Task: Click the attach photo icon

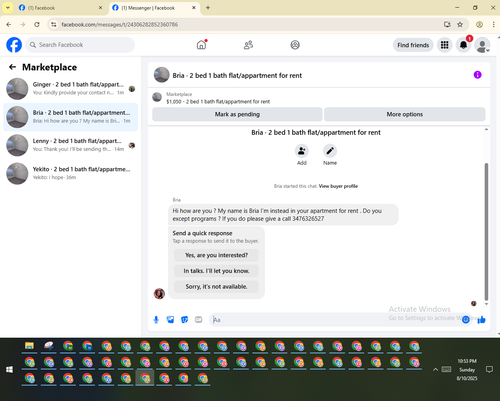Action: 170,320
